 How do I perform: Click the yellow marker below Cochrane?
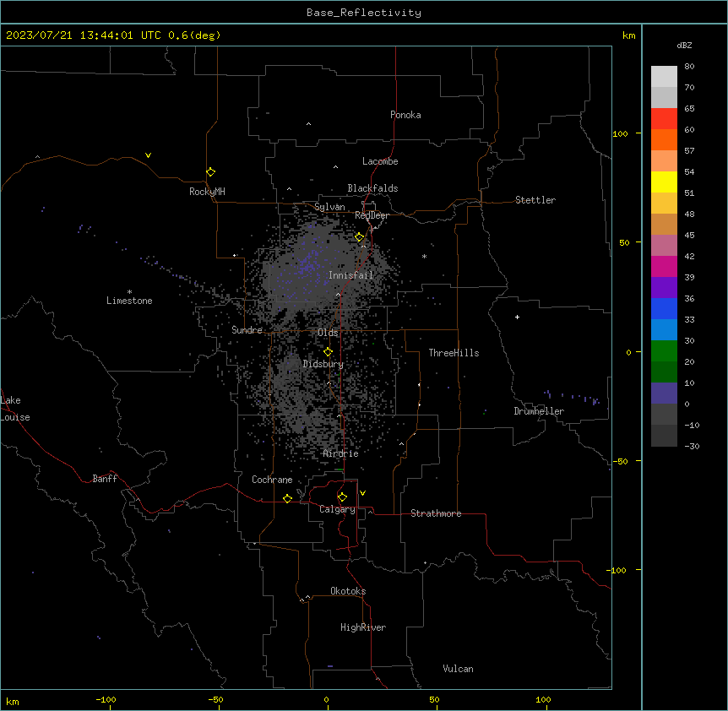(x=287, y=498)
